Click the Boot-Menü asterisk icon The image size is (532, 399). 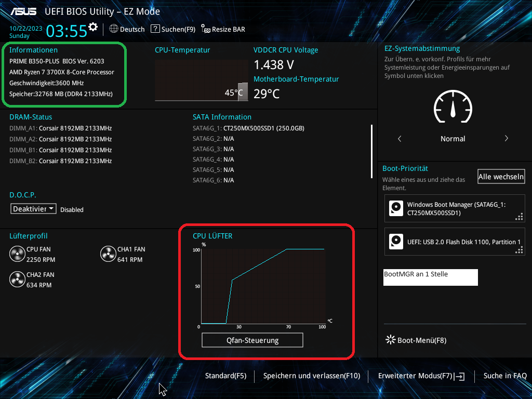tap(391, 340)
